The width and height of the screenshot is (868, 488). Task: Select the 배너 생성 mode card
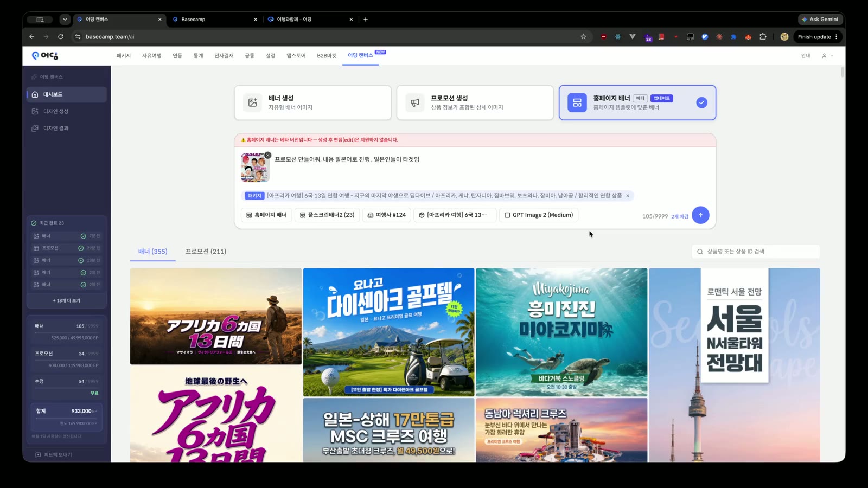[x=312, y=102]
